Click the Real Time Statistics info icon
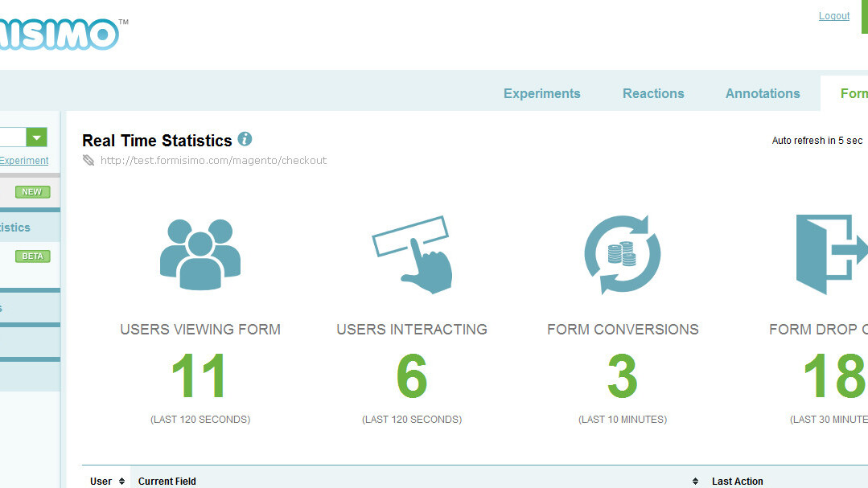Viewport: 868px width, 488px height. (245, 139)
